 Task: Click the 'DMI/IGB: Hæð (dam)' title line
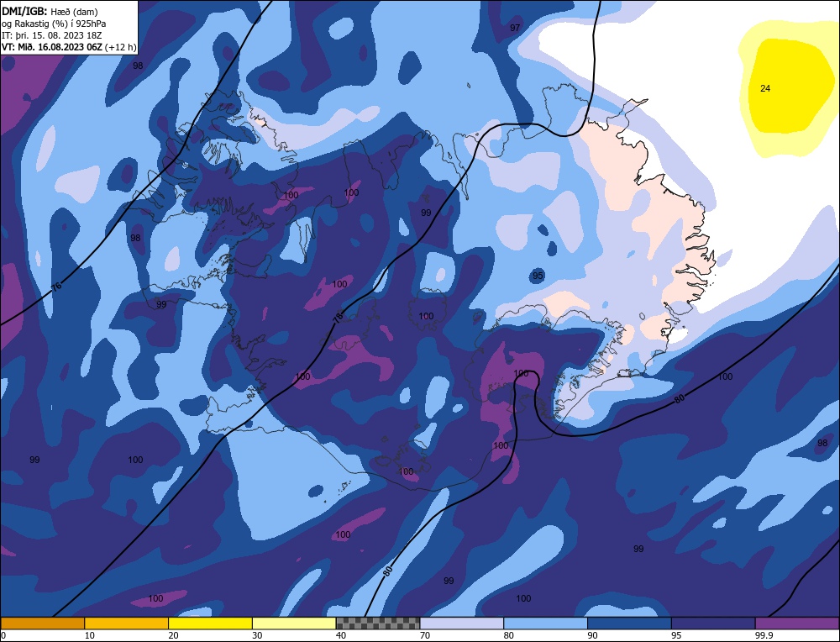tap(50, 12)
